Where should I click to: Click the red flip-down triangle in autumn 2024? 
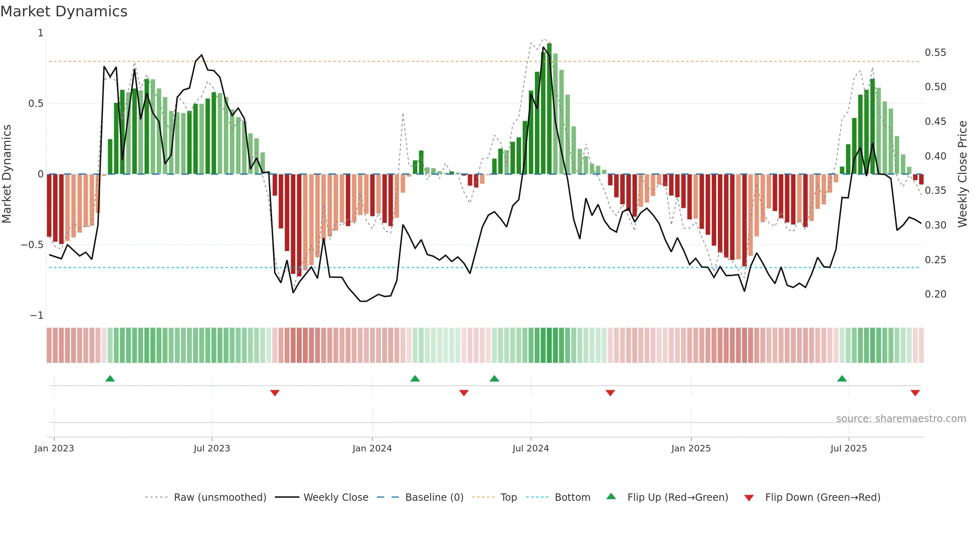coord(610,393)
